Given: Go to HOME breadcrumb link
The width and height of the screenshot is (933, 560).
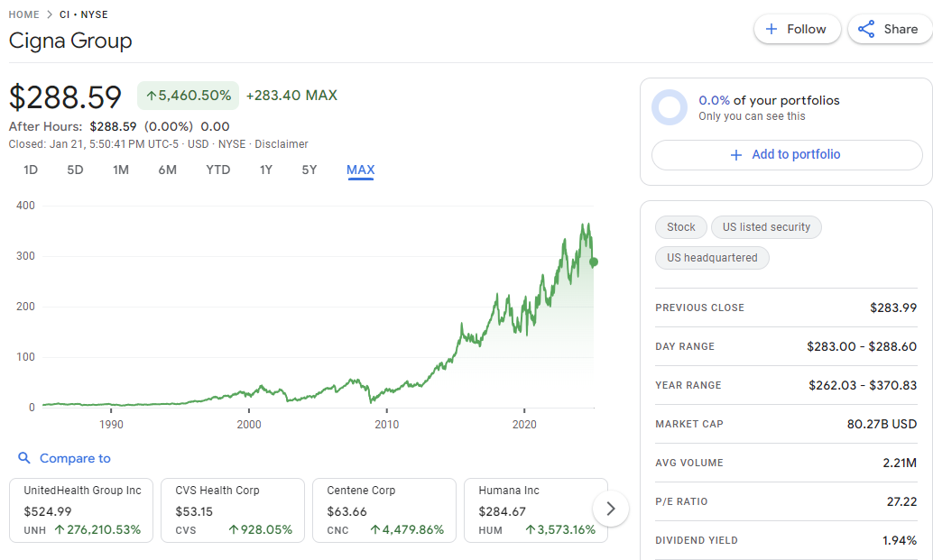Looking at the screenshot, I should (x=23, y=14).
